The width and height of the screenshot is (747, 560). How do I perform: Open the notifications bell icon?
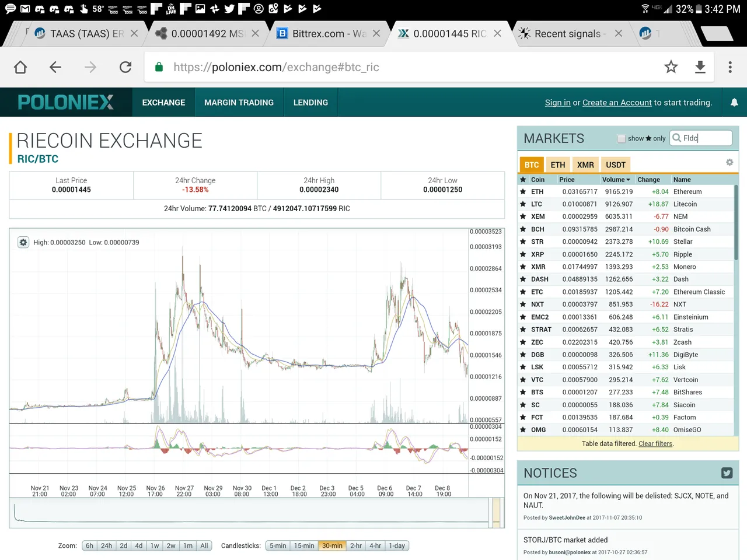click(x=734, y=103)
